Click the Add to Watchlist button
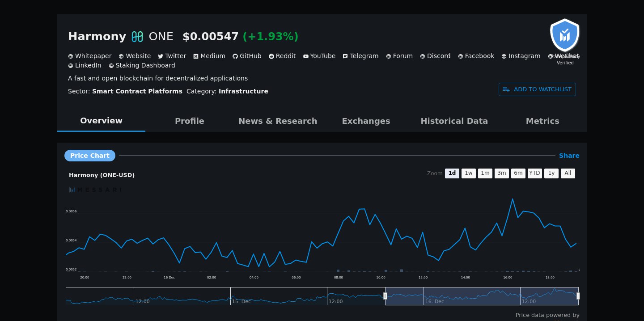644x321 pixels. (537, 89)
